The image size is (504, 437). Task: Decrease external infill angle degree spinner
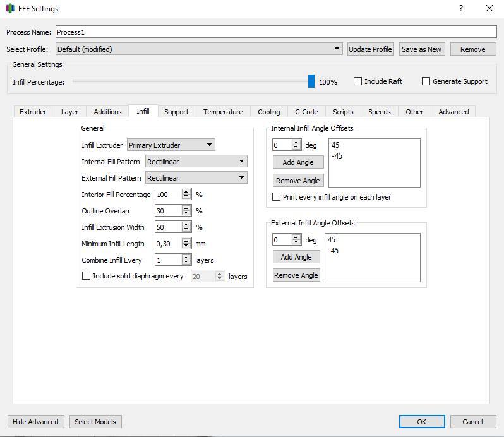tap(296, 242)
